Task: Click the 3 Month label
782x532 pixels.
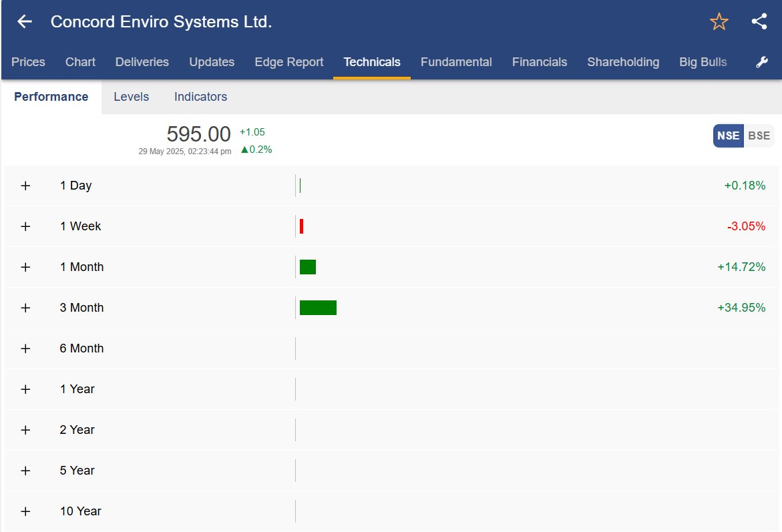Action: click(81, 308)
